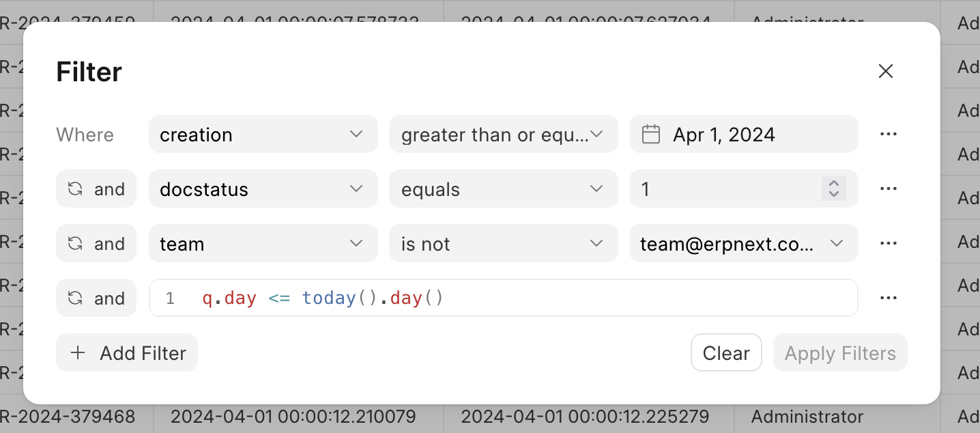980x433 pixels.
Task: Click the Clear button
Action: [726, 352]
